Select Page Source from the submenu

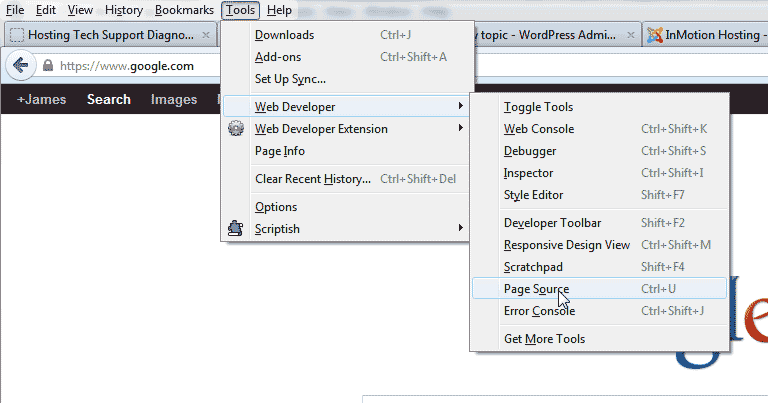(x=536, y=289)
